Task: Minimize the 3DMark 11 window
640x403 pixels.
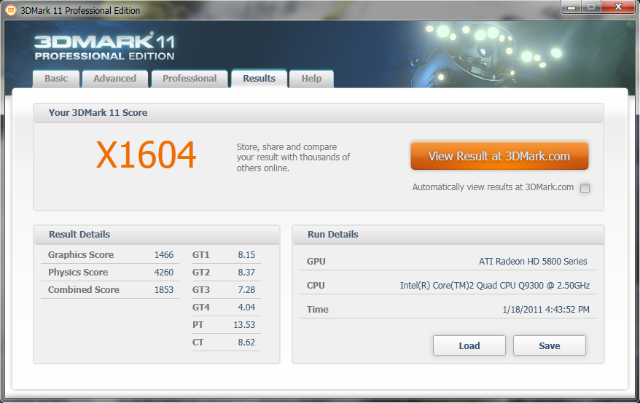Action: point(571,7)
